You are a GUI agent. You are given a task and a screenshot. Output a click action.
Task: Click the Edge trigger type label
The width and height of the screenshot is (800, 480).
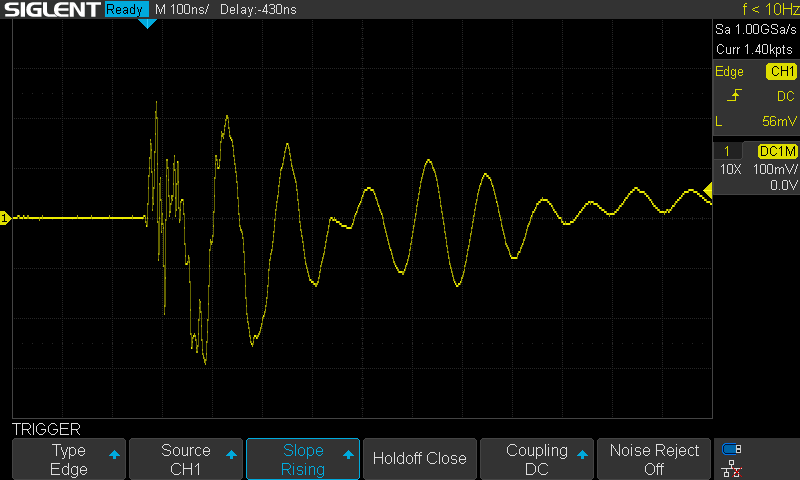pyautogui.click(x=729, y=72)
